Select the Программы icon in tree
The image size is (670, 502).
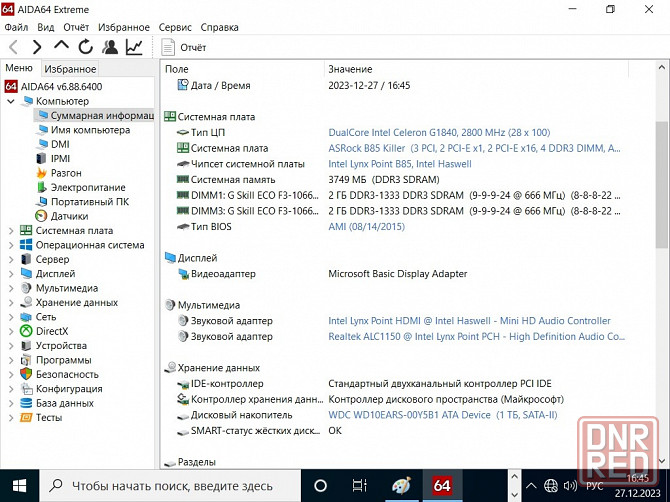(26, 360)
